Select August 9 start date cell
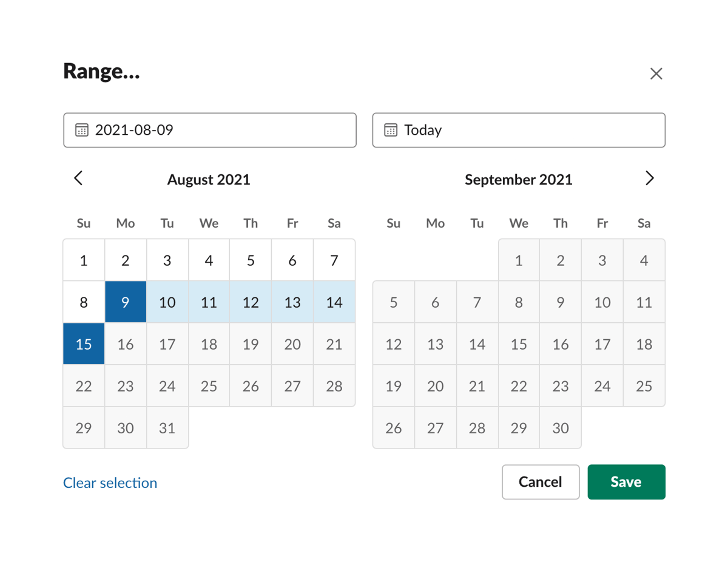The width and height of the screenshot is (728, 562). (x=126, y=302)
